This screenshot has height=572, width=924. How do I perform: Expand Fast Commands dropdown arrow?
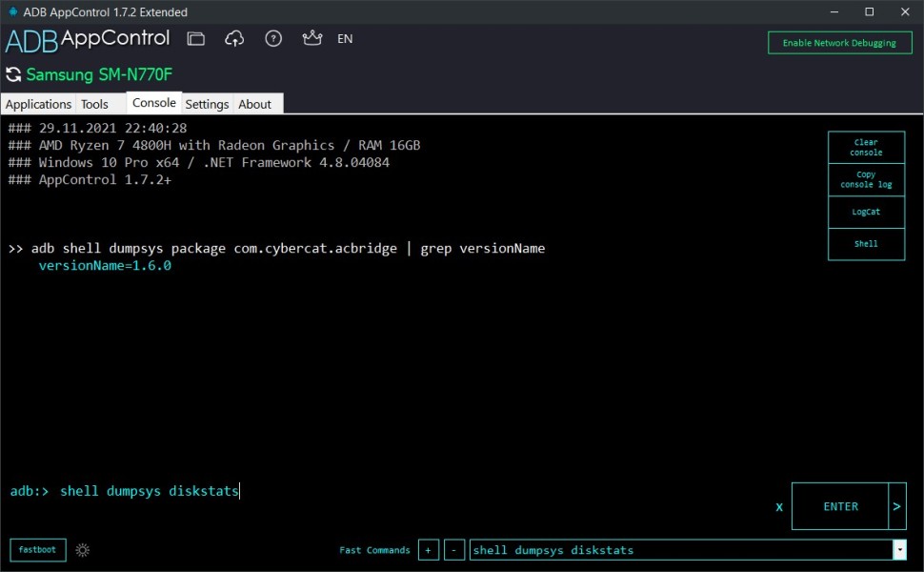899,550
